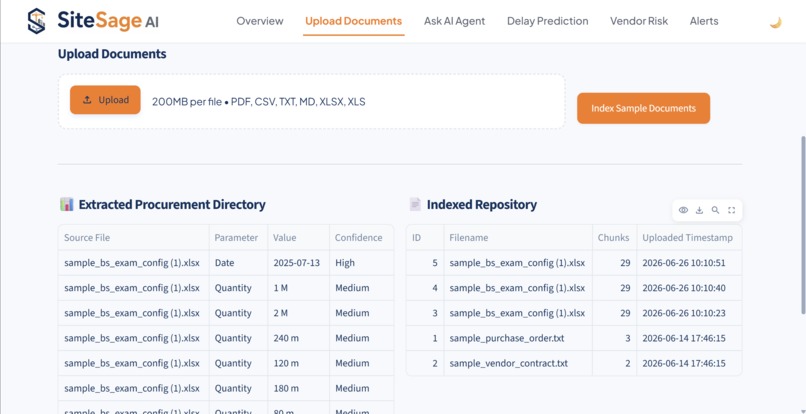Select timestamp 2026-06-26 10:10:51 cell
This screenshot has height=414, width=806.
pyautogui.click(x=689, y=263)
